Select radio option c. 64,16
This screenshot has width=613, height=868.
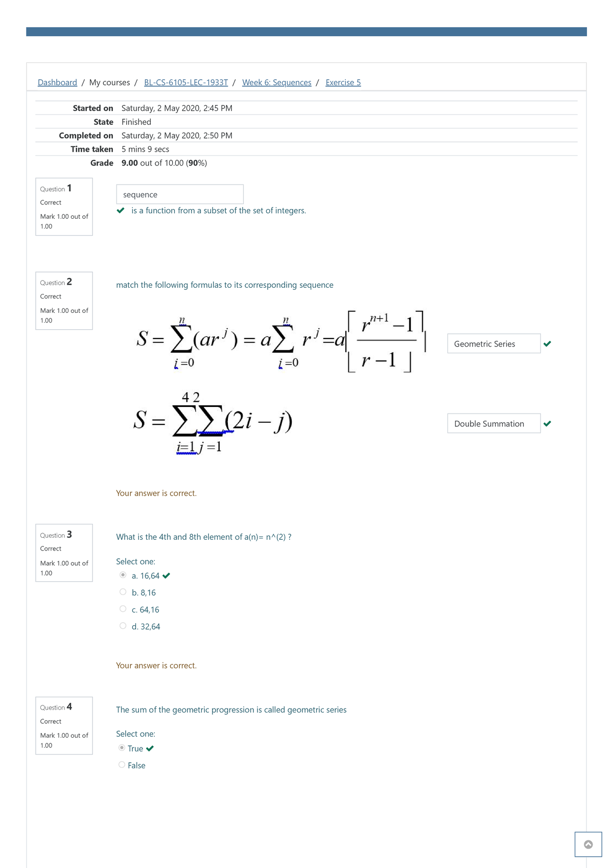tap(123, 609)
